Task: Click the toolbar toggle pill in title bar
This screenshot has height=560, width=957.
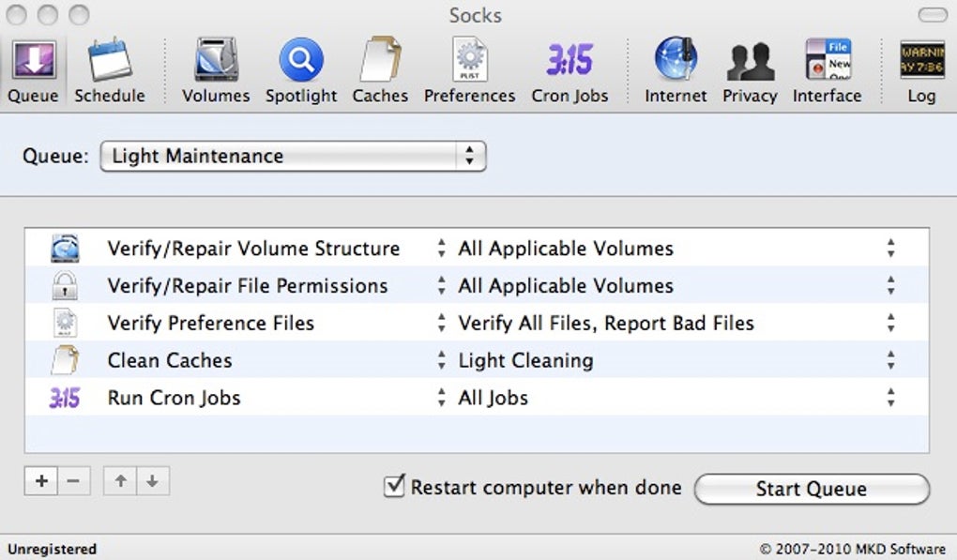Action: tap(932, 15)
